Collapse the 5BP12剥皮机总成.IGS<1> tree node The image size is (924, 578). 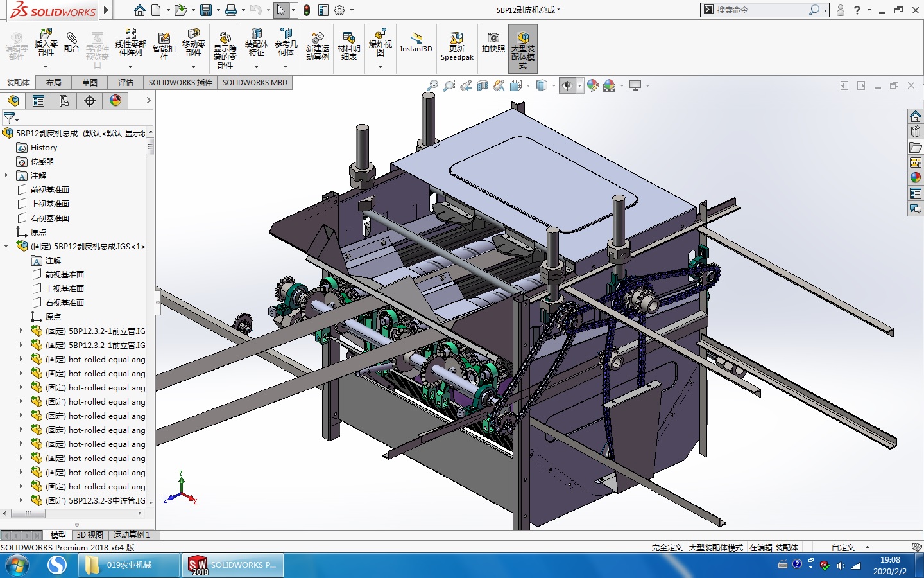pos(6,246)
